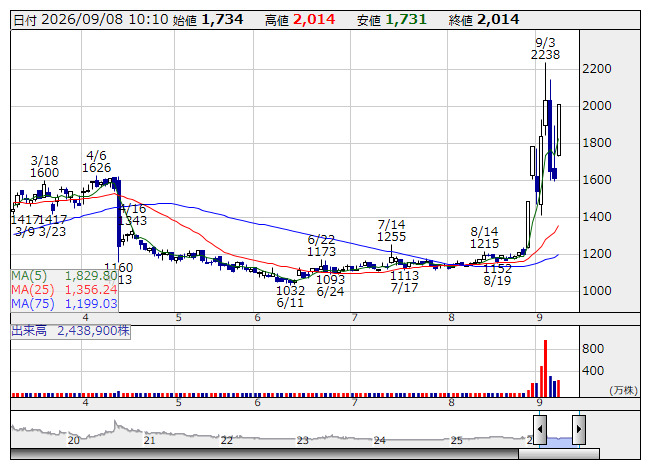Click the 8/14 1215 high label
This screenshot has height=470, width=653.
pyautogui.click(x=484, y=237)
